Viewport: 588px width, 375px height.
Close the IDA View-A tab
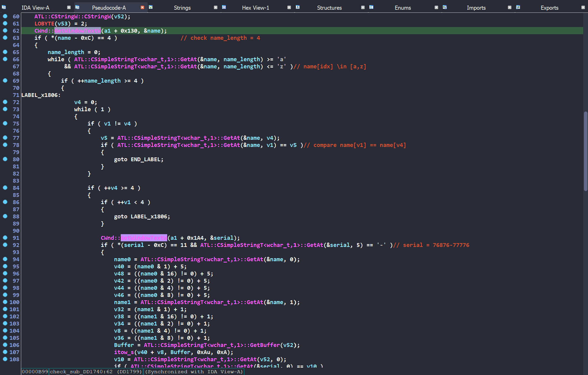pos(69,7)
